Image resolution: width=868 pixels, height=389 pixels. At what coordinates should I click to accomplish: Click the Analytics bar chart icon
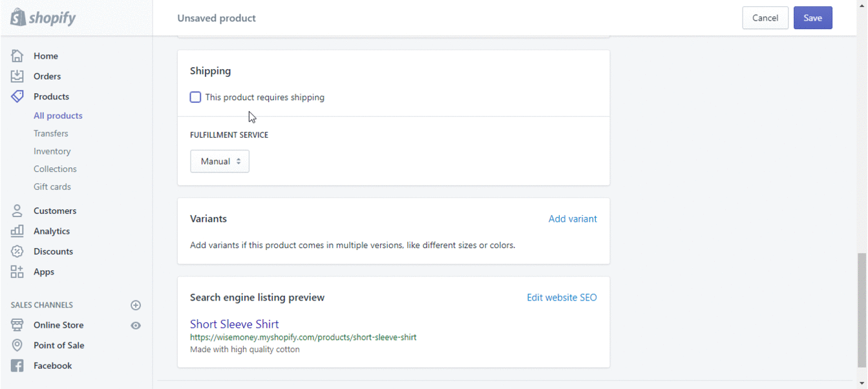(17, 231)
